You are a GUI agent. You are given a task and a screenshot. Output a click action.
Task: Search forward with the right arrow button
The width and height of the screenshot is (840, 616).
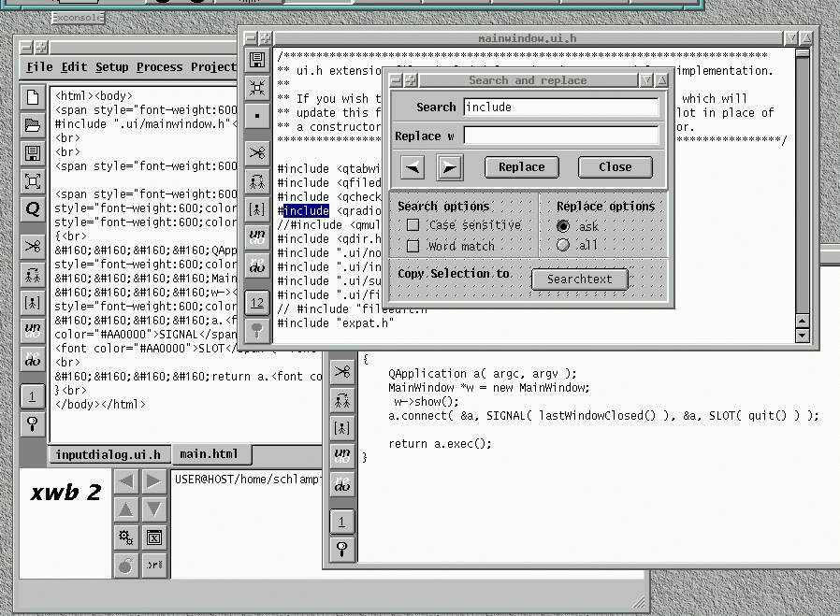point(450,167)
